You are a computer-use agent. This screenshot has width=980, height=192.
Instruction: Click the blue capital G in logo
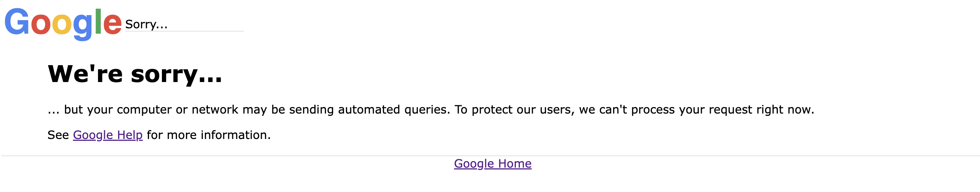17,21
